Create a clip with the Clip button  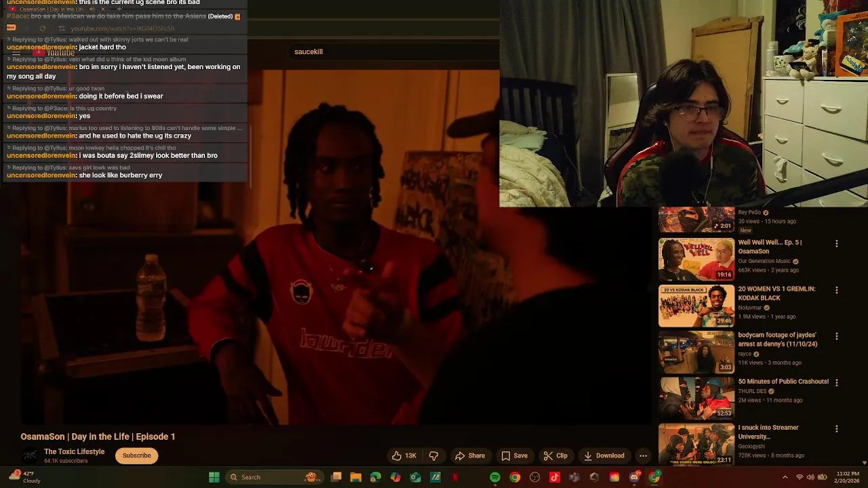pos(555,455)
